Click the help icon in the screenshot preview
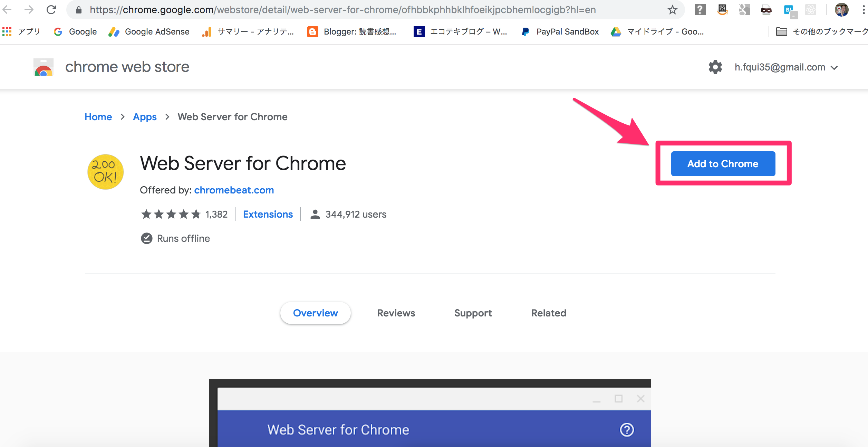This screenshot has width=868, height=447. coord(627,430)
